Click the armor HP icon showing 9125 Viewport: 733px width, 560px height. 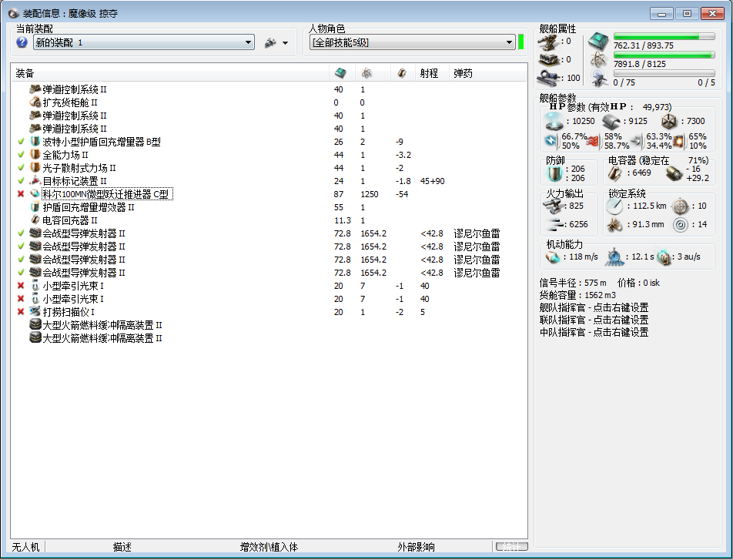pyautogui.click(x=612, y=122)
